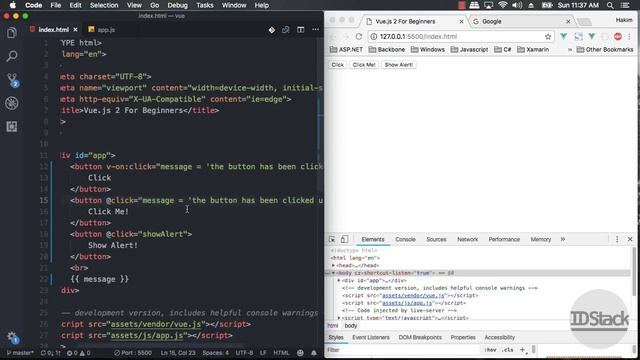Click the open preview icon in editor toolbar
The height and width of the screenshot is (360, 640).
point(286,30)
